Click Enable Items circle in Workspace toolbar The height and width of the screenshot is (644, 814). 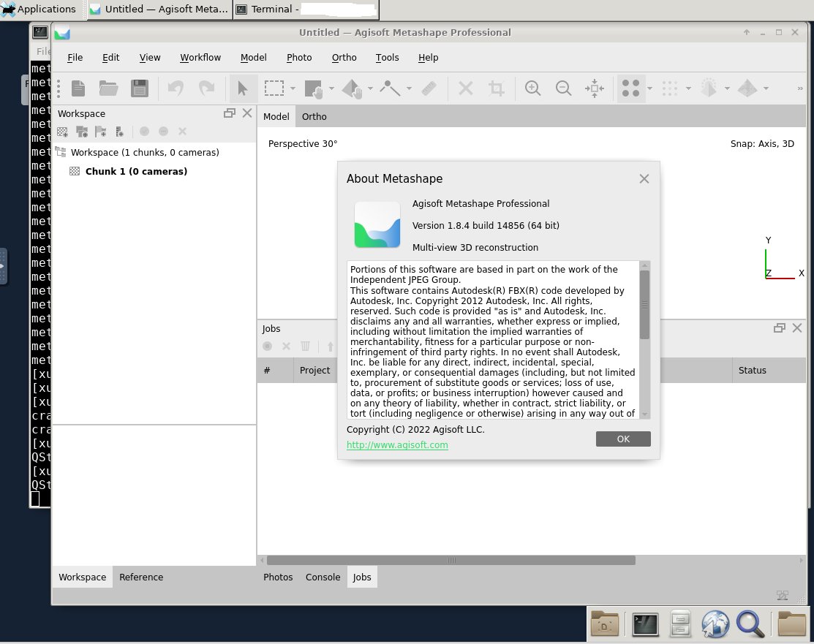coord(144,132)
